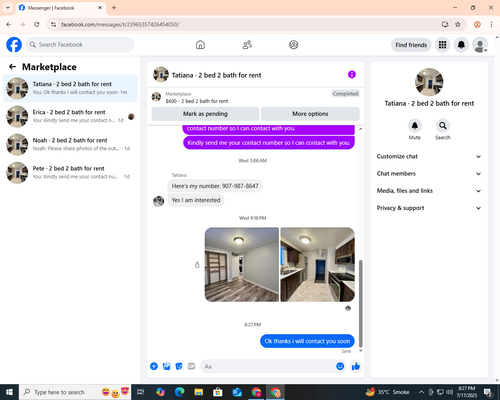Open Erica conversation in list
Screen dimensions: 500x400
(x=70, y=116)
